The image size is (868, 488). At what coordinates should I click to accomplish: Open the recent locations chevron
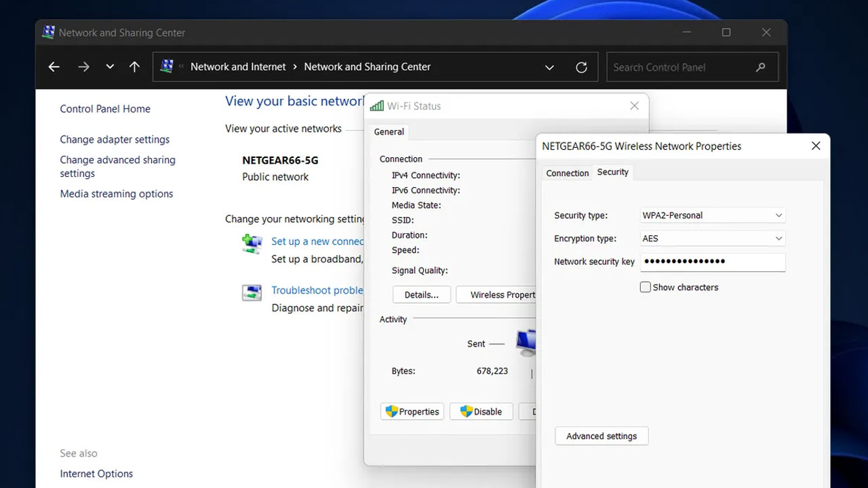[110, 67]
